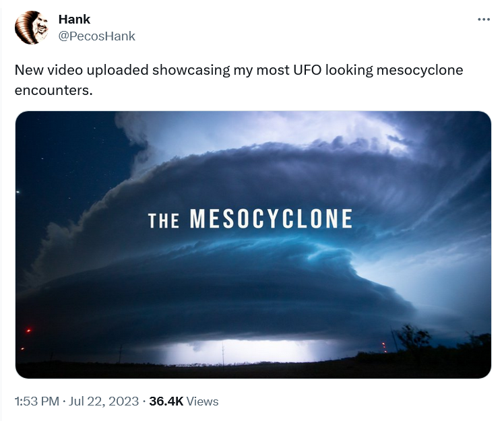The width and height of the screenshot is (504, 421).
Task: Click the tweet text about mesocyclone encounters
Action: click(239, 80)
